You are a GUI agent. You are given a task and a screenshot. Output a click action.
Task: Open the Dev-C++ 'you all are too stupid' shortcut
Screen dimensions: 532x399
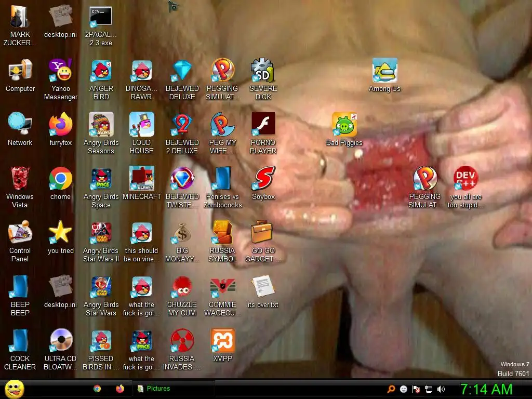[x=465, y=188]
